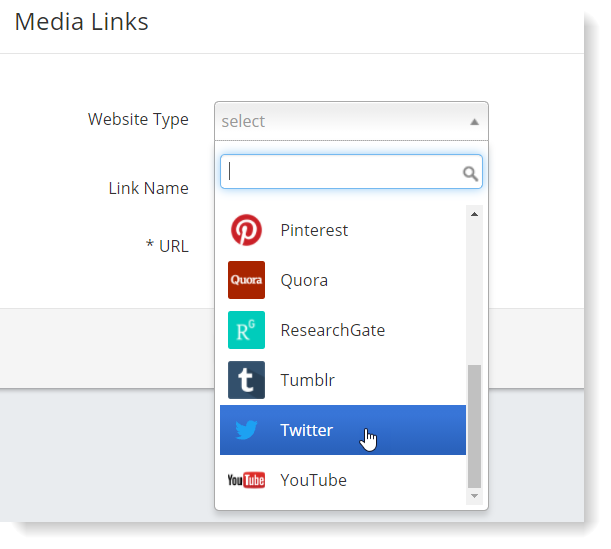This screenshot has height=549, width=611.
Task: Click the magnifier icon in search box
Action: (x=470, y=173)
